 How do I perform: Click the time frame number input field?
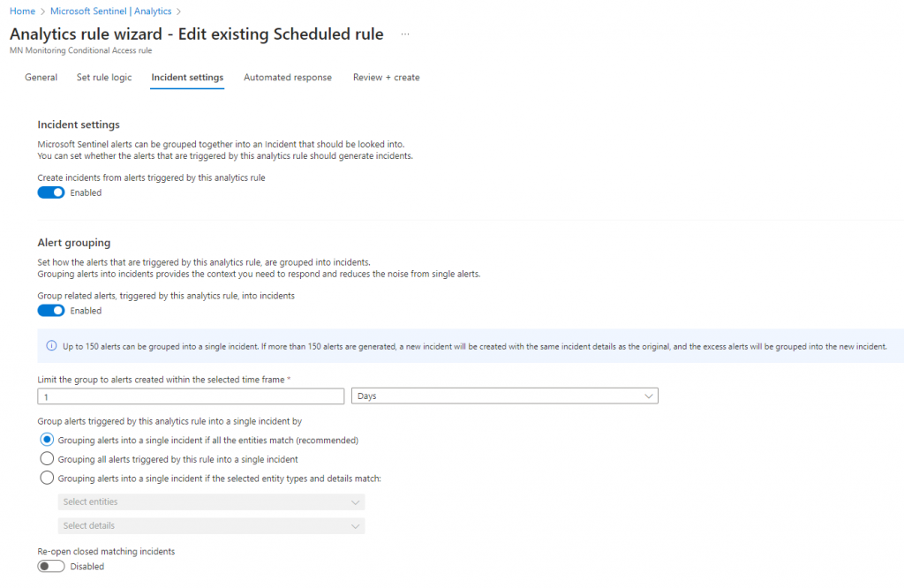[x=191, y=396]
